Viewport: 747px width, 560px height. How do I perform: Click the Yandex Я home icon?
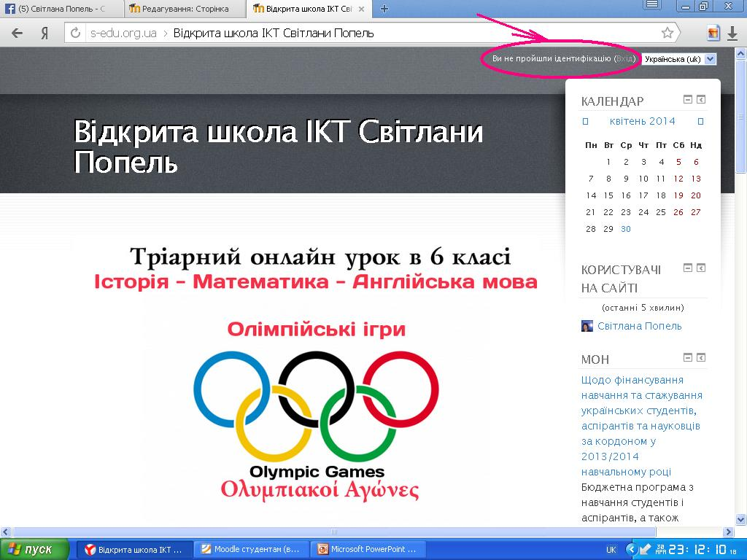point(44,33)
